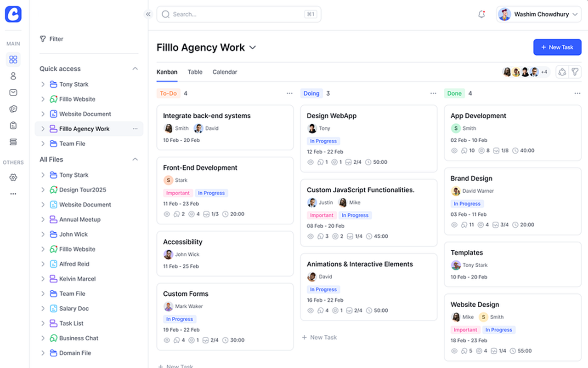Open the dashboard grid icon in sidebar
The height and width of the screenshot is (368, 588).
click(x=13, y=59)
